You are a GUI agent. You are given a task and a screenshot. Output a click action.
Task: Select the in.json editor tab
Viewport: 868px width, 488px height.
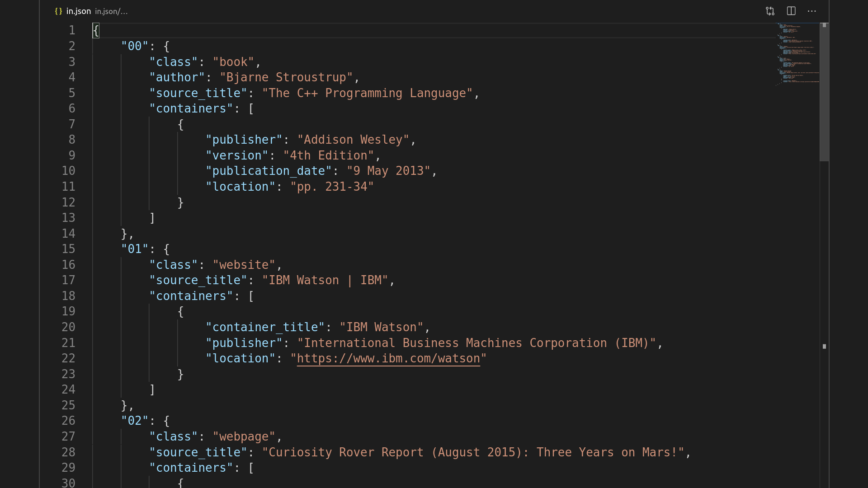point(79,11)
